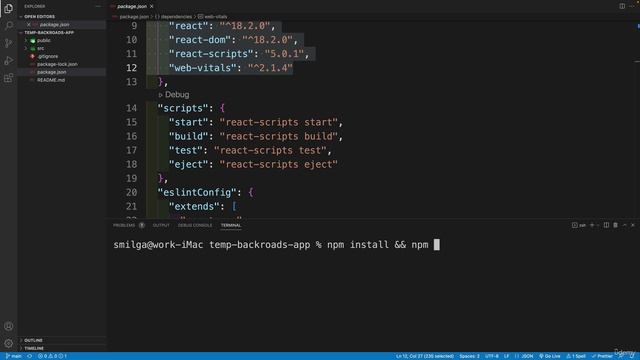The image size is (640, 360).
Task: Maximize the terminal panel size
Action: (624, 225)
